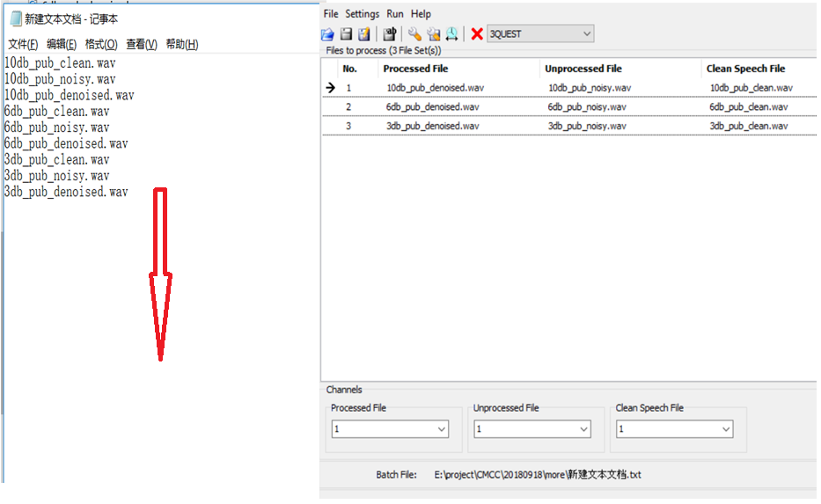
Task: Open Notepad's 查看(V) menu
Action: pos(142,45)
